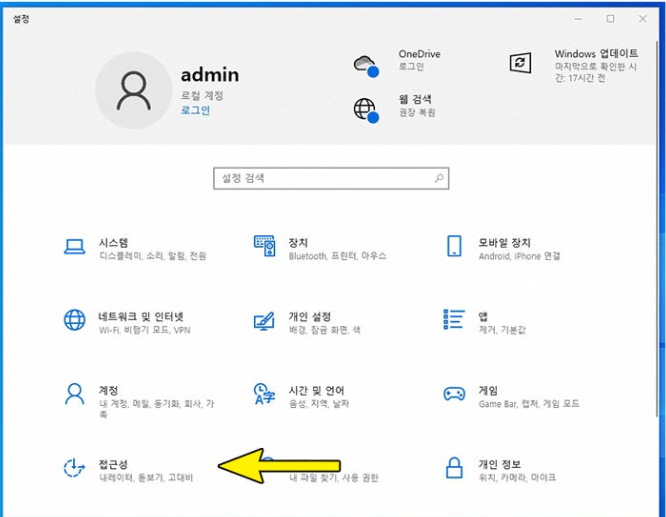The height and width of the screenshot is (517, 666).
Task: Click the Windows 업데이트 heading text
Action: [596, 54]
